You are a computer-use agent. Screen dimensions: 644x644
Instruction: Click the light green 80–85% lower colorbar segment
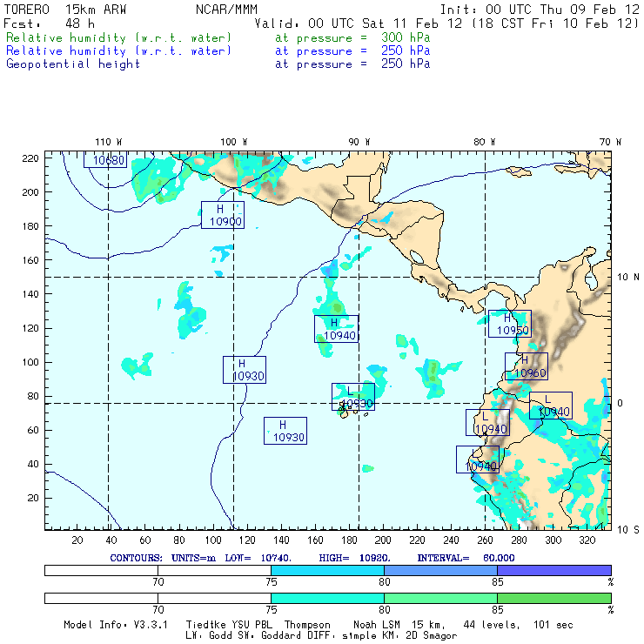pos(440,599)
